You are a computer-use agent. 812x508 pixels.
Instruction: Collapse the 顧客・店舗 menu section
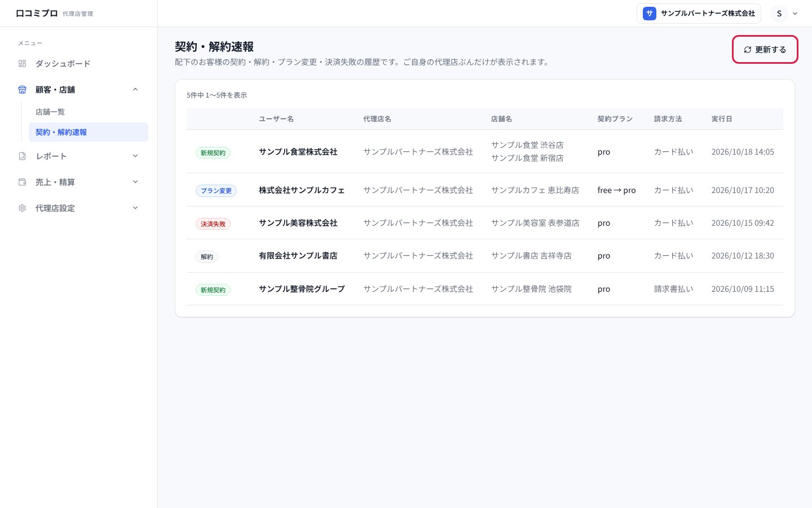click(135, 90)
